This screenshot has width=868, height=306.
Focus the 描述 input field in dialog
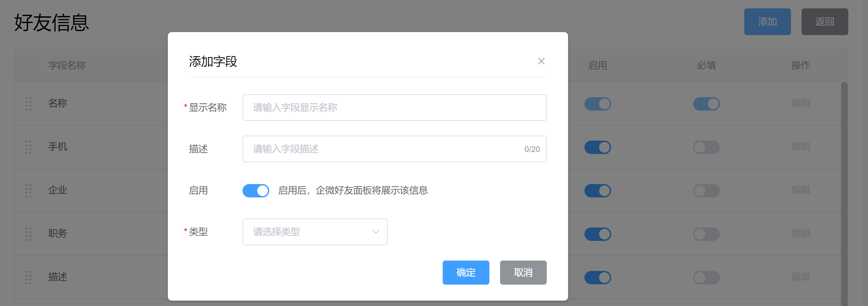[x=384, y=149]
